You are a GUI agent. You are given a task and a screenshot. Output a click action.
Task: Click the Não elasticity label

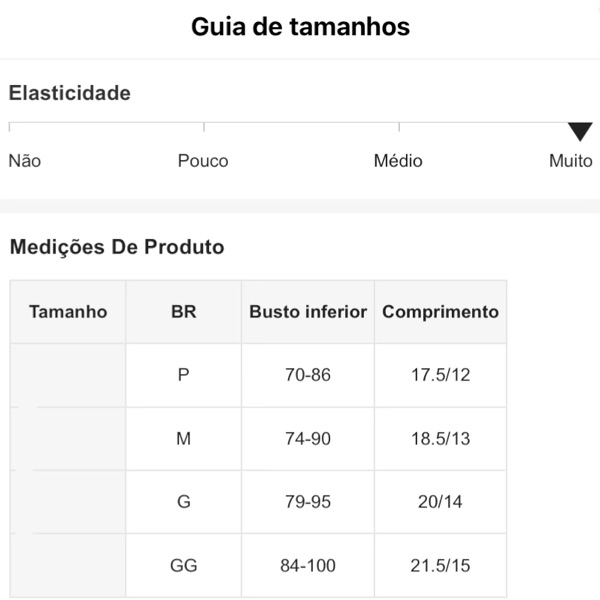(25, 161)
